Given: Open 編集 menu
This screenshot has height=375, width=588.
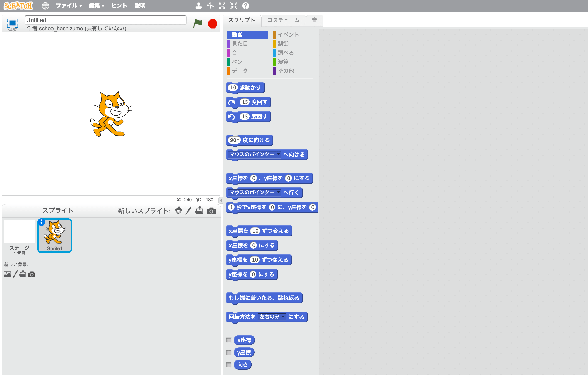Looking at the screenshot, I should (x=97, y=6).
